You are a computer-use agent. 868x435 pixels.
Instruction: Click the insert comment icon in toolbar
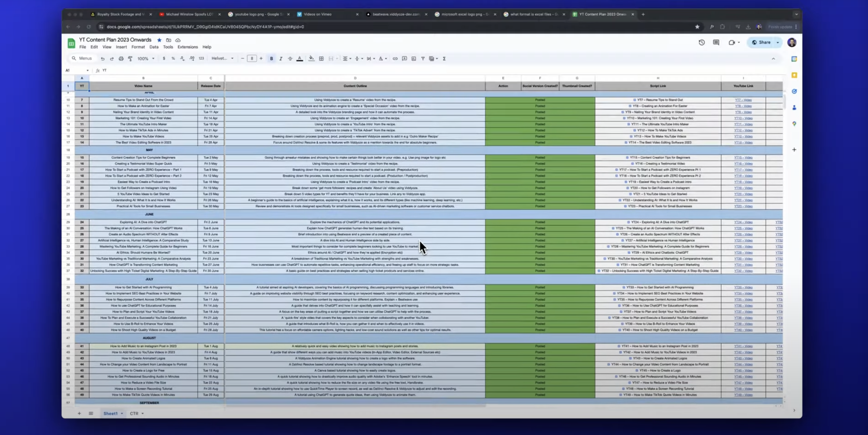click(404, 59)
